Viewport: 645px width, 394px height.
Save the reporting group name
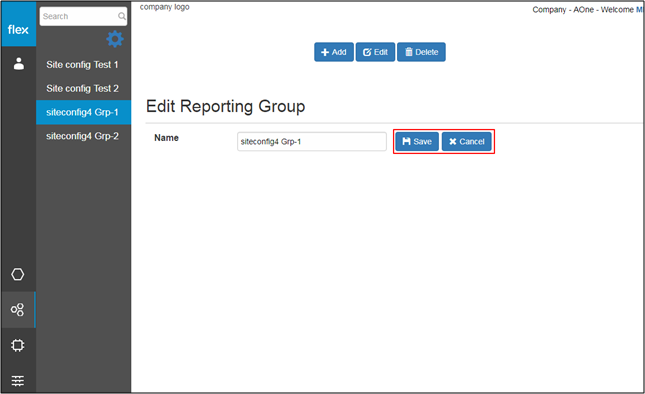pyautogui.click(x=417, y=141)
